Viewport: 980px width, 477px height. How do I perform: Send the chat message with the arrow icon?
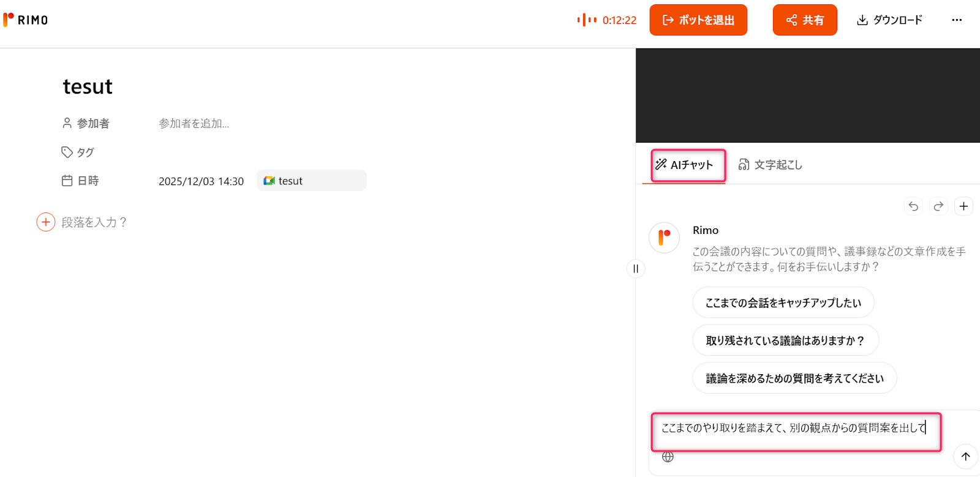tap(966, 456)
